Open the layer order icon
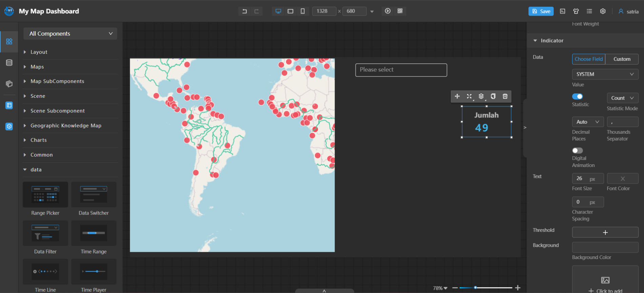 click(481, 96)
